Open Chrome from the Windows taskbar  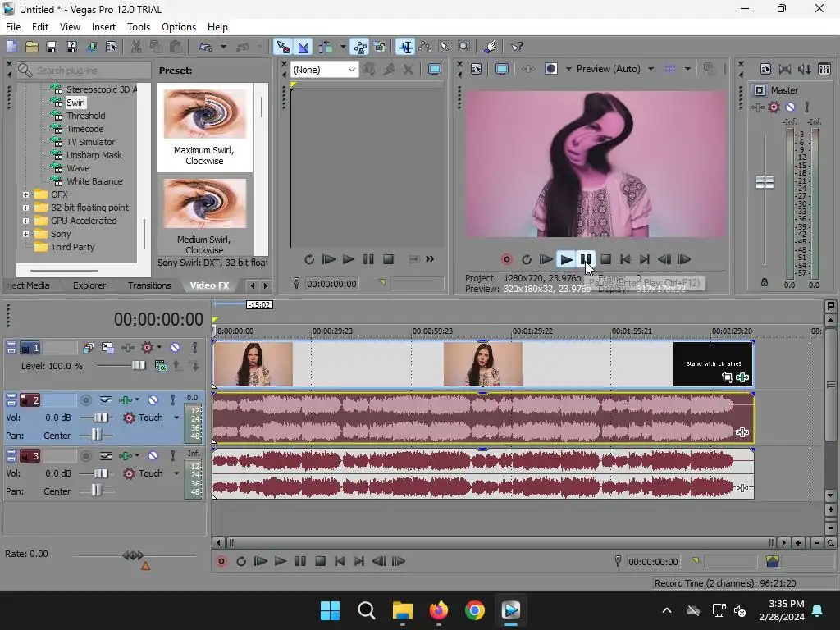(x=475, y=610)
